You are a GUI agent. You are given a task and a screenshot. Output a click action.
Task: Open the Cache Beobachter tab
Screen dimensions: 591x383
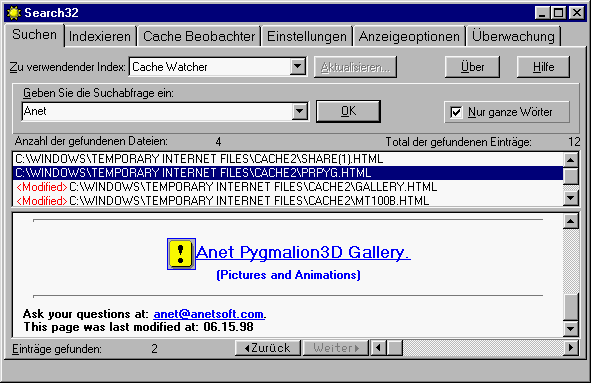[199, 37]
